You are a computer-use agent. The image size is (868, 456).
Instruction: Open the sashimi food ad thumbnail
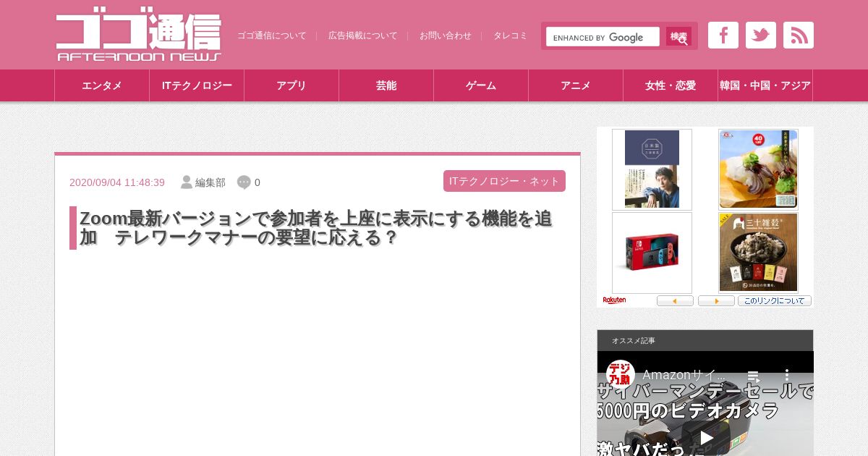click(758, 169)
